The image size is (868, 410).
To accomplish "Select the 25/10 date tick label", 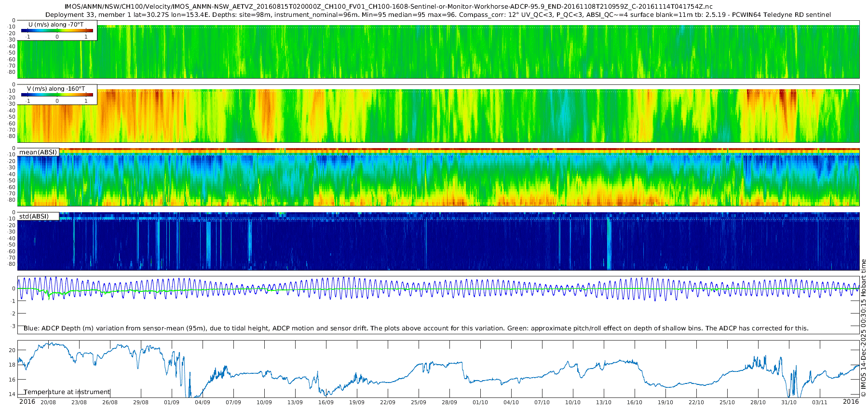I will (727, 402).
